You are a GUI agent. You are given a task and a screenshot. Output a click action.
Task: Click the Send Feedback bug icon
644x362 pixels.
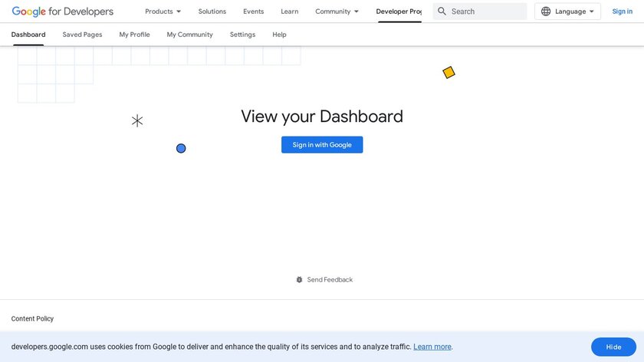pyautogui.click(x=300, y=280)
